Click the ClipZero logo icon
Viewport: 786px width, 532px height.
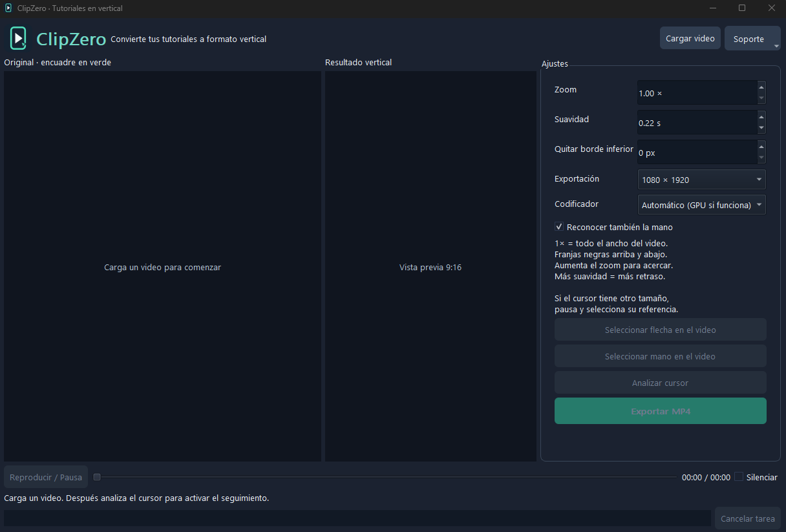(19, 39)
